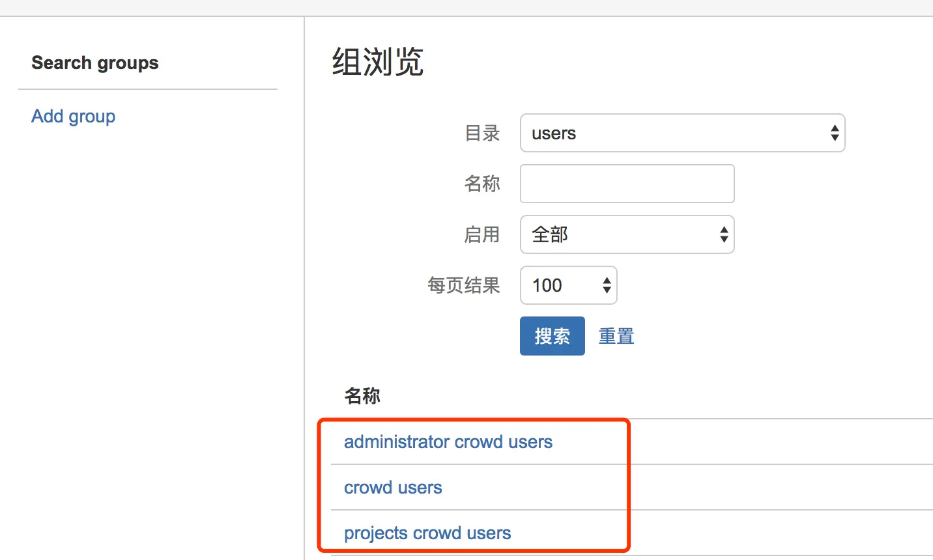
Task: Click the up-down arrows on 全部 select
Action: 723,234
